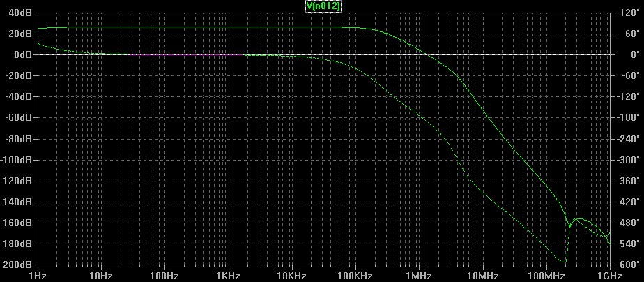Click the 1MHz frequency axis label
Viewport: 644px width, 282px height.
click(x=420, y=275)
